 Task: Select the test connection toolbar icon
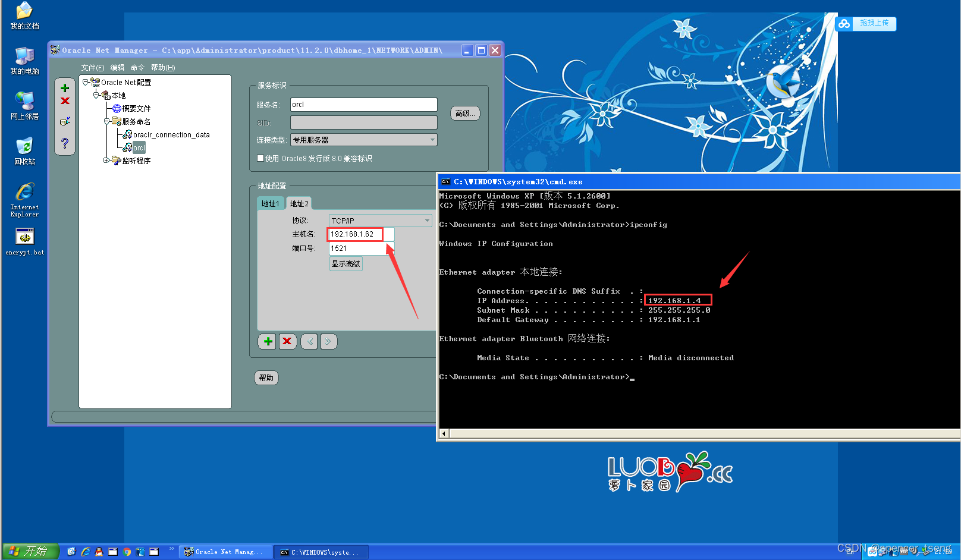tap(65, 121)
